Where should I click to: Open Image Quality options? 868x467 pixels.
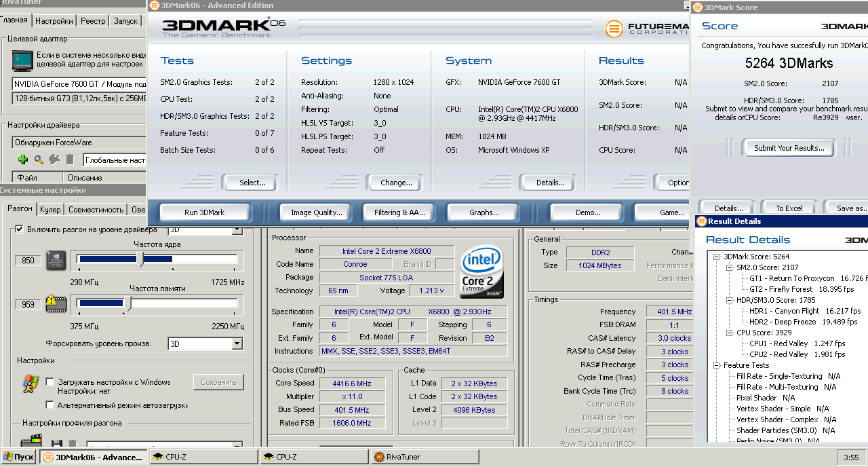pyautogui.click(x=317, y=212)
